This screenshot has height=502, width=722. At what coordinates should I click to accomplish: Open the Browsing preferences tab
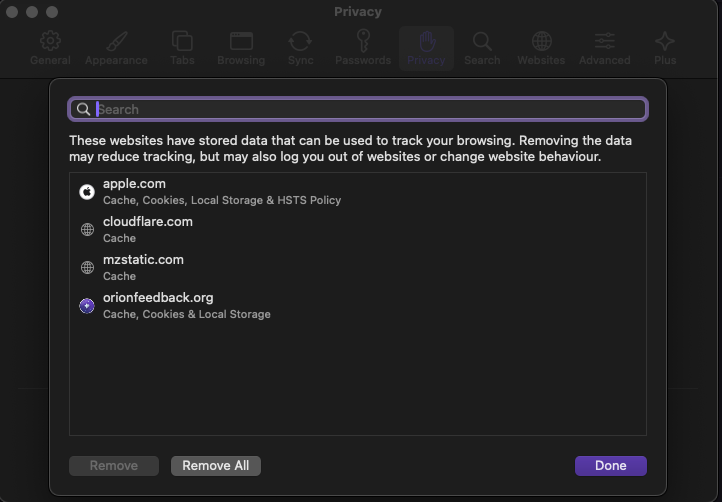pyautogui.click(x=241, y=47)
